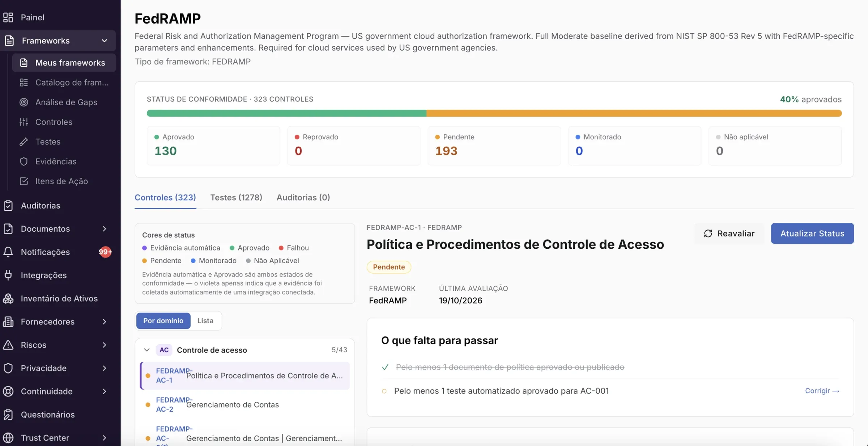The height and width of the screenshot is (446, 868).
Task: Click the Trust Center globe icon
Action: tap(8, 438)
